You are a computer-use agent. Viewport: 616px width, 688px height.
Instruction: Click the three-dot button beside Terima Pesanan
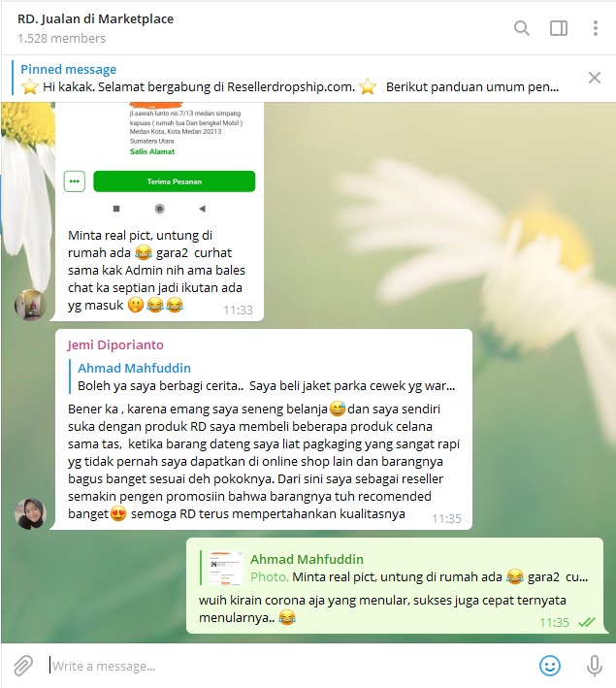click(74, 181)
